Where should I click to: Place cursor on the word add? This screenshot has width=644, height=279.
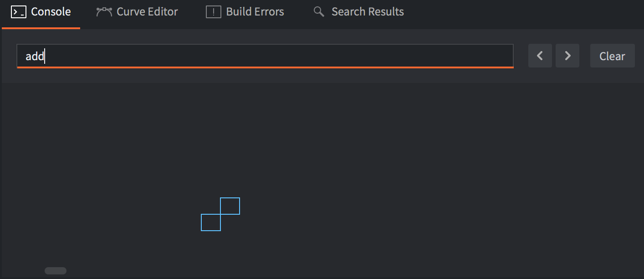coord(35,56)
